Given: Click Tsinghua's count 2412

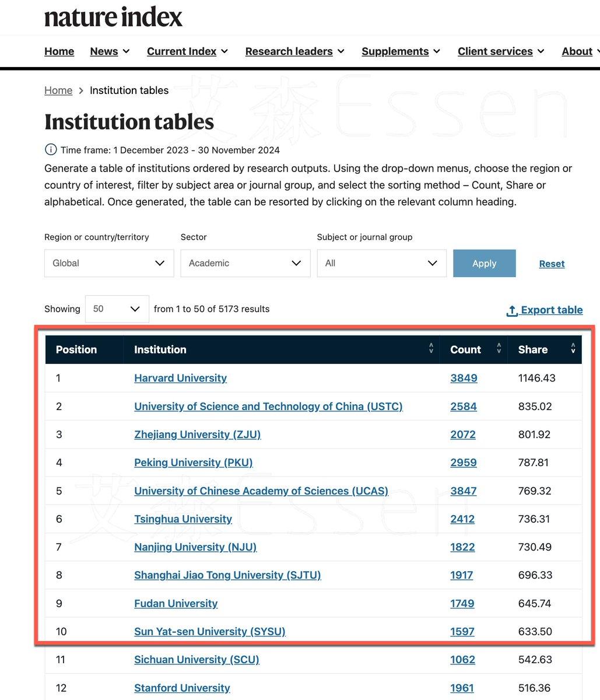Looking at the screenshot, I should pos(462,519).
